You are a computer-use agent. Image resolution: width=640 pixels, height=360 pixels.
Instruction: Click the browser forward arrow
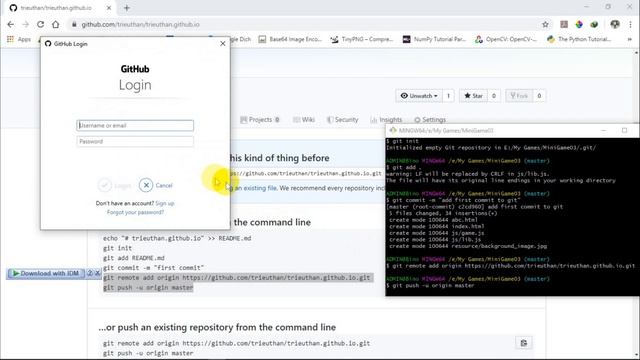[25, 24]
